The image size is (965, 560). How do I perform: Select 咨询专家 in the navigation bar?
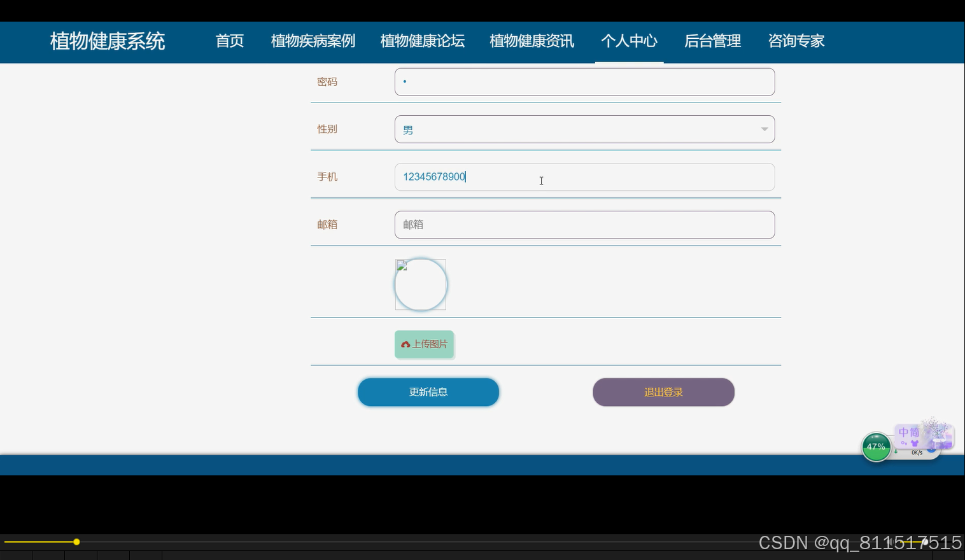(x=796, y=41)
